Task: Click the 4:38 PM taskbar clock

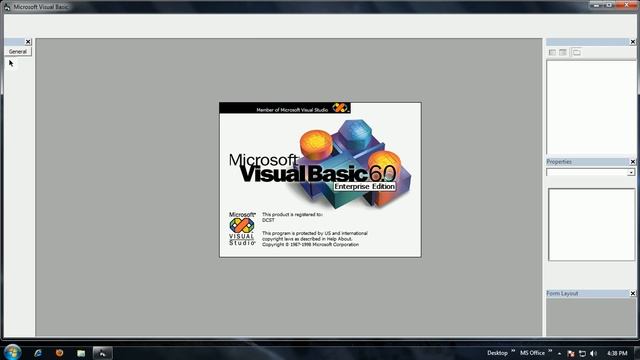Action: 617,353
